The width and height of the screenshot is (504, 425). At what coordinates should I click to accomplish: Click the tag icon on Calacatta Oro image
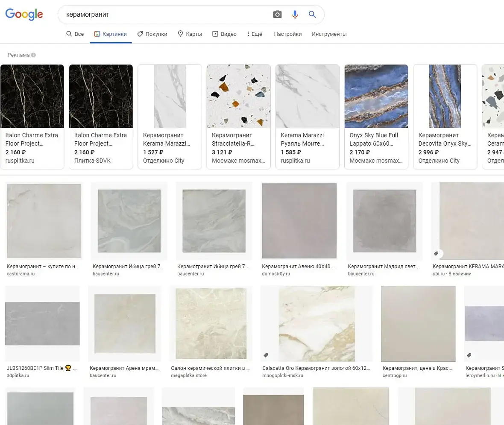[266, 355]
